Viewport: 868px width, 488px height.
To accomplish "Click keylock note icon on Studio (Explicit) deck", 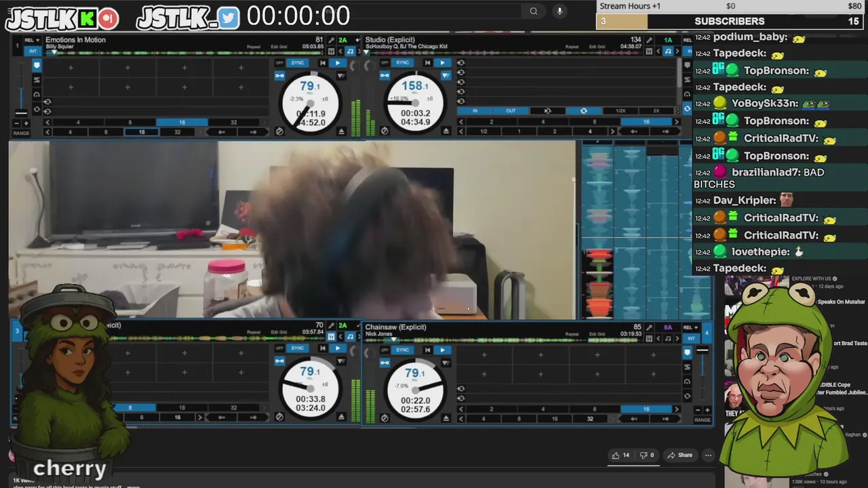I will point(668,52).
